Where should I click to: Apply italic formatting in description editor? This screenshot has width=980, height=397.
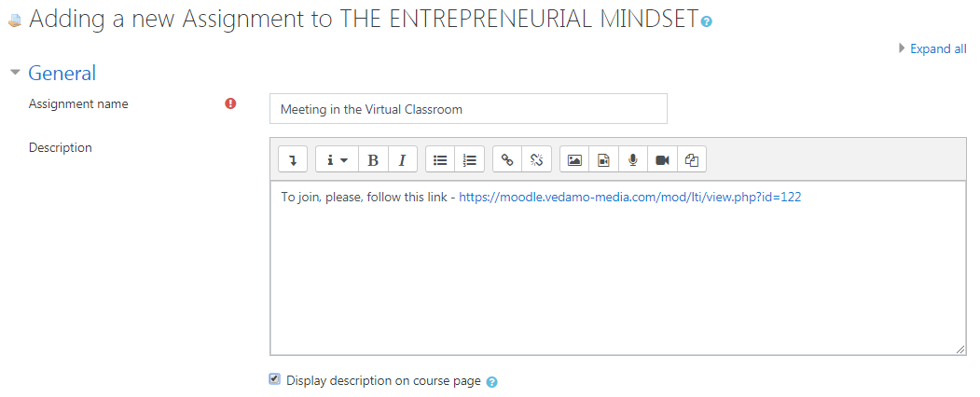coord(403,159)
